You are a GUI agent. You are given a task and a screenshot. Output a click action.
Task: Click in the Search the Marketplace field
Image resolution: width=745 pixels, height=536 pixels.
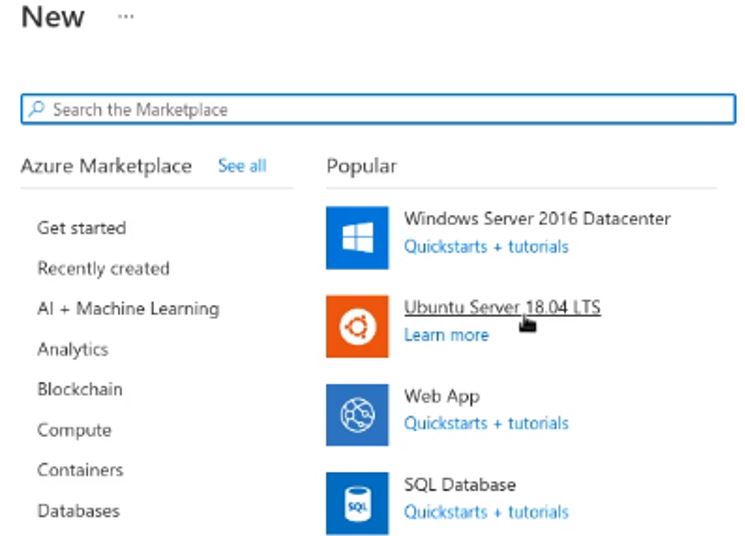pos(380,109)
